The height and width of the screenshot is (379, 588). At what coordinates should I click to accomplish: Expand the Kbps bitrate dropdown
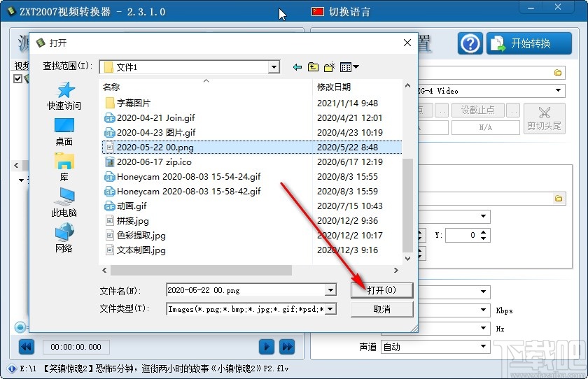tap(484, 310)
